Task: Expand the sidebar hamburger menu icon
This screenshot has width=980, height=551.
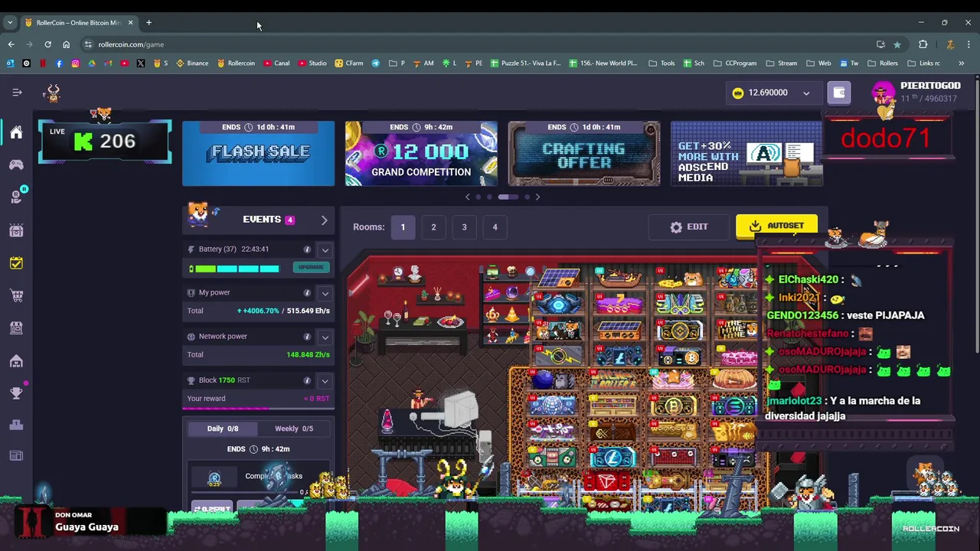Action: point(17,93)
